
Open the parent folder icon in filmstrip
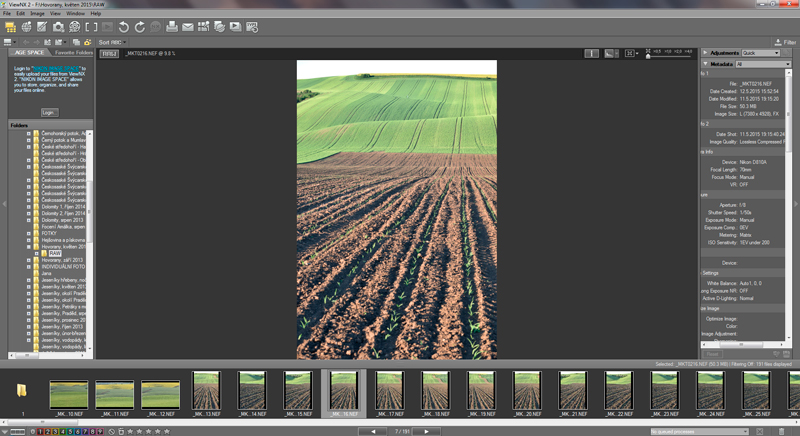point(21,391)
